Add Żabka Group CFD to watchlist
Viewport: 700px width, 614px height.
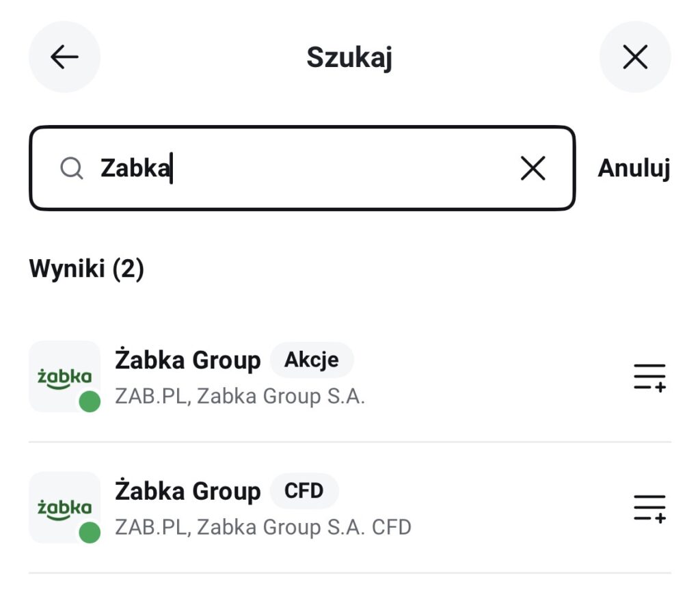pyautogui.click(x=649, y=507)
